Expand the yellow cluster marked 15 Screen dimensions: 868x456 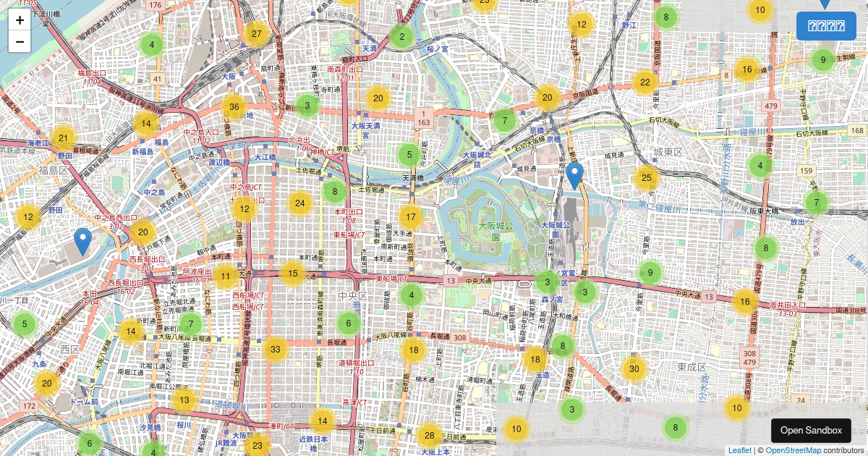click(292, 273)
